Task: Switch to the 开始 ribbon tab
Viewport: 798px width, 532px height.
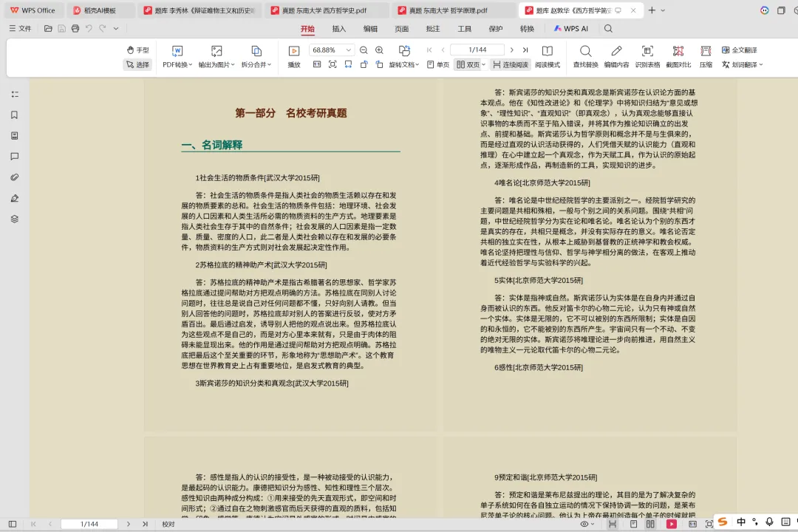Action: (x=307, y=29)
